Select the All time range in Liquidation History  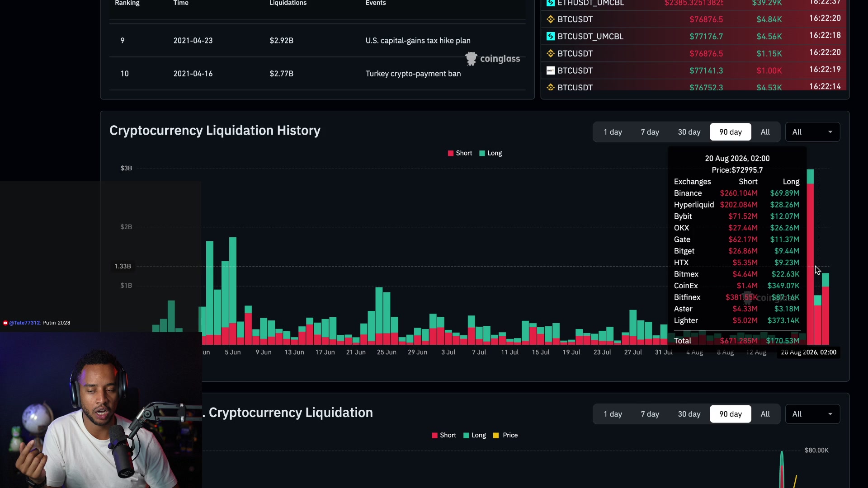point(765,132)
